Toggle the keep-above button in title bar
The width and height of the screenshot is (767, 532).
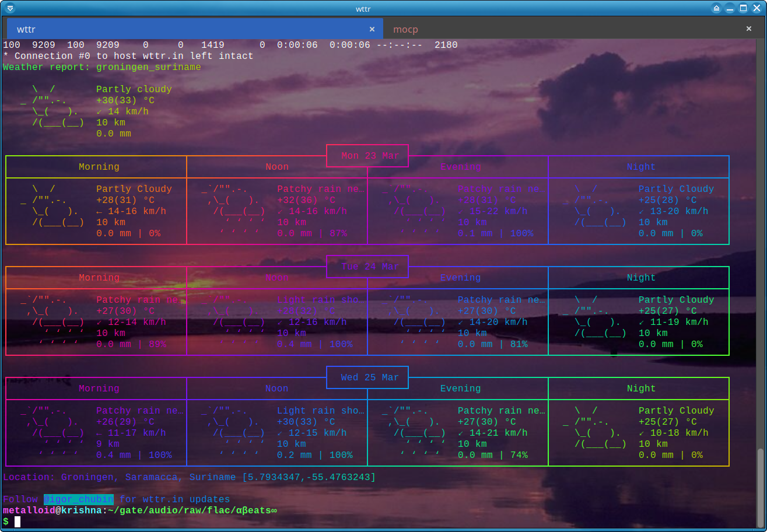pyautogui.click(x=717, y=8)
